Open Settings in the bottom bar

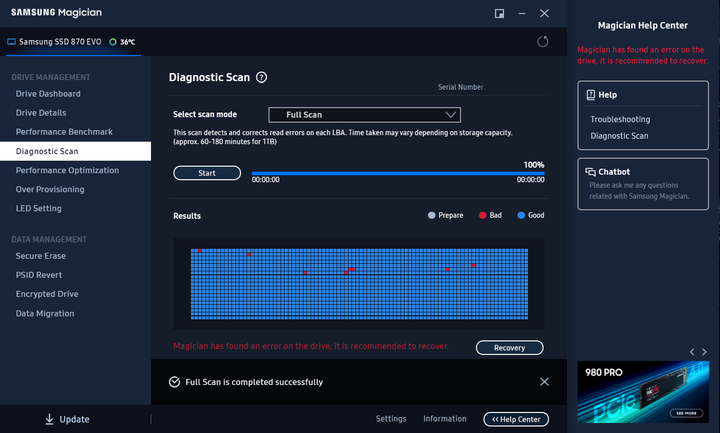click(391, 419)
